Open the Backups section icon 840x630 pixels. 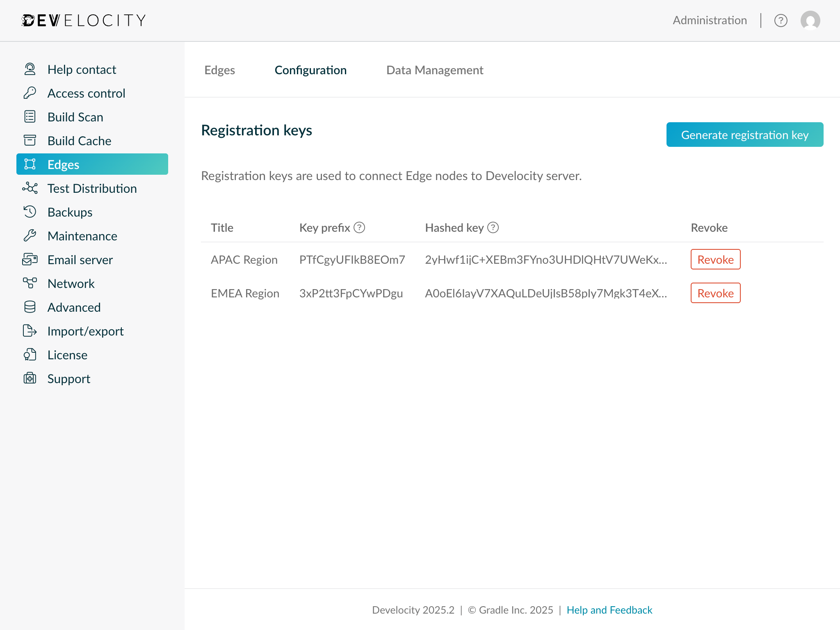point(29,212)
